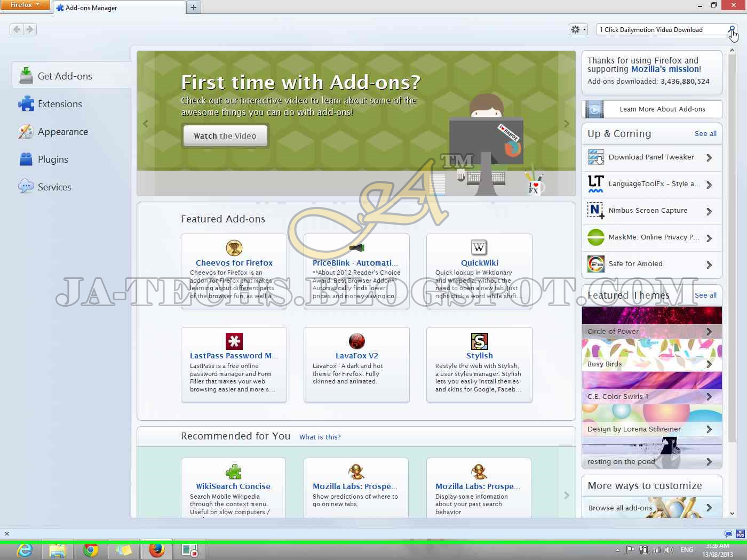Expand Safe for Amoled arrow
This screenshot has width=747, height=560.
(x=709, y=265)
